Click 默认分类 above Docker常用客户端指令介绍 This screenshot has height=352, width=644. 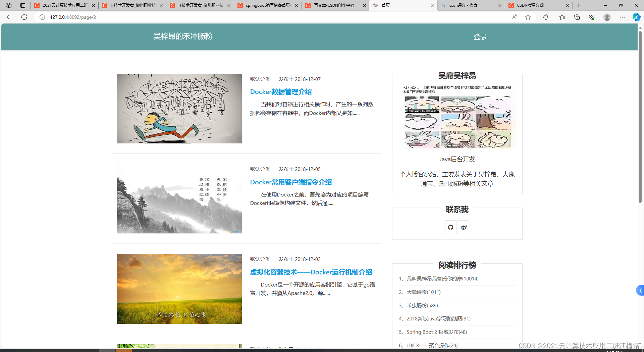pyautogui.click(x=260, y=169)
